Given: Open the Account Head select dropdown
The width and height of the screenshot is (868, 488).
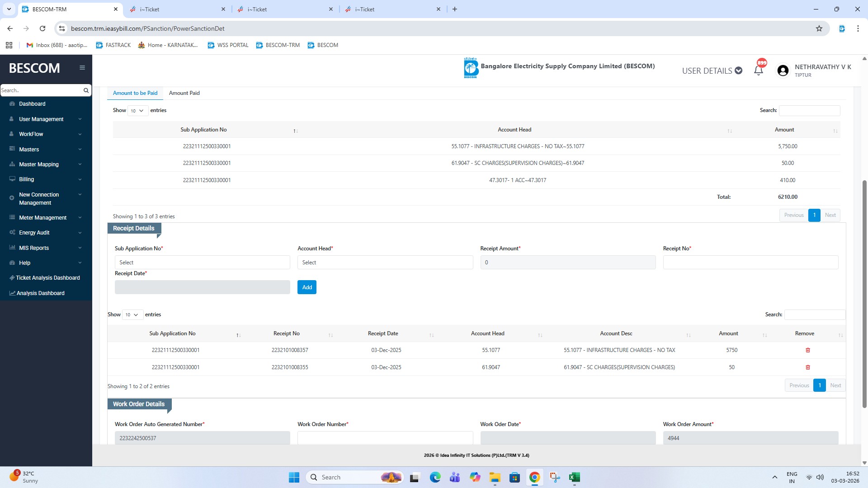Looking at the screenshot, I should [385, 263].
